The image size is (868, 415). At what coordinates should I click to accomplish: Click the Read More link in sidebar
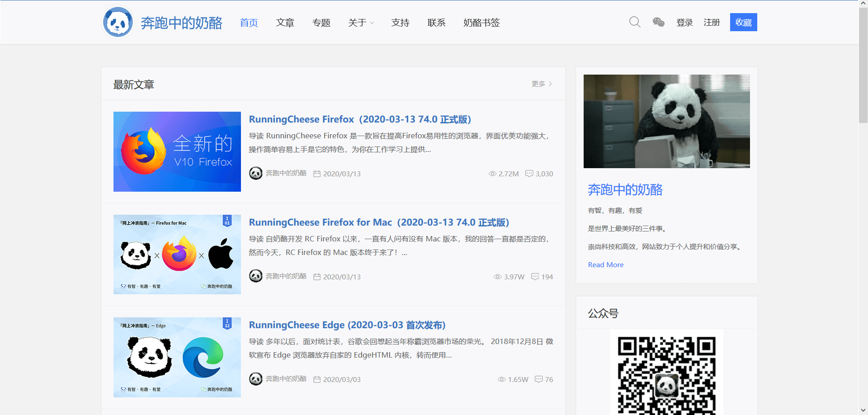click(x=606, y=264)
